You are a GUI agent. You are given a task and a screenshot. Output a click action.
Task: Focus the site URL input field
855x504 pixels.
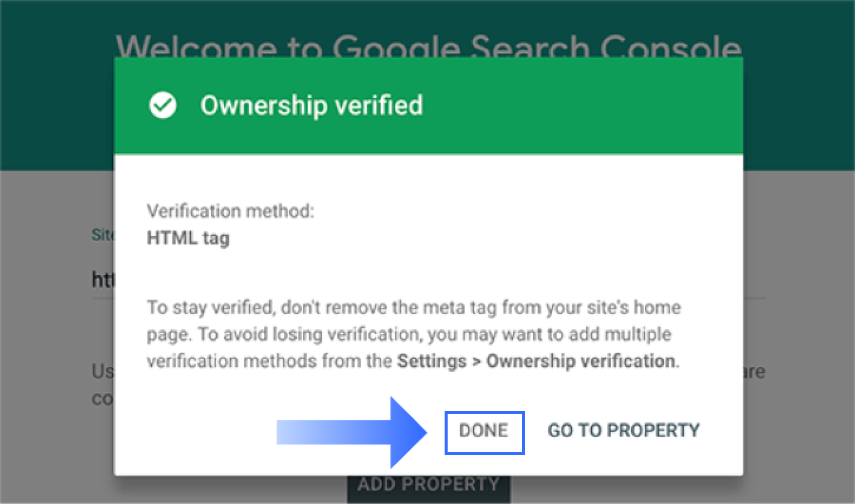102,279
